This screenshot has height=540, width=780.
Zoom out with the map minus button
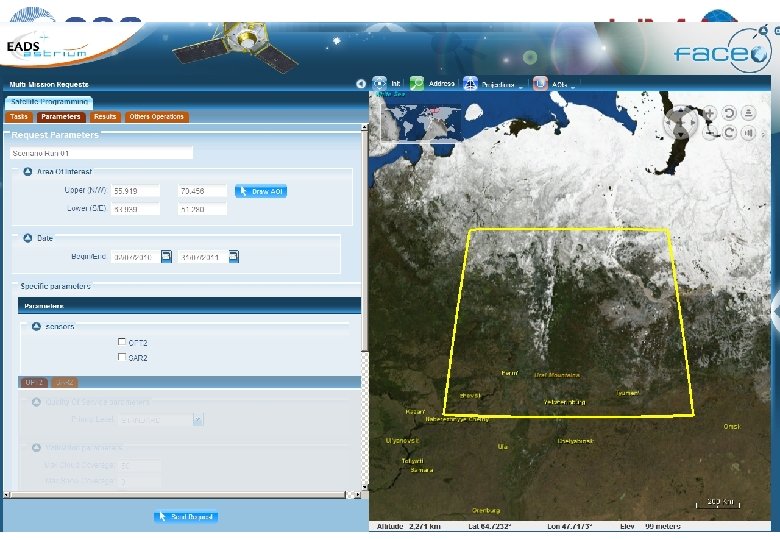click(710, 132)
